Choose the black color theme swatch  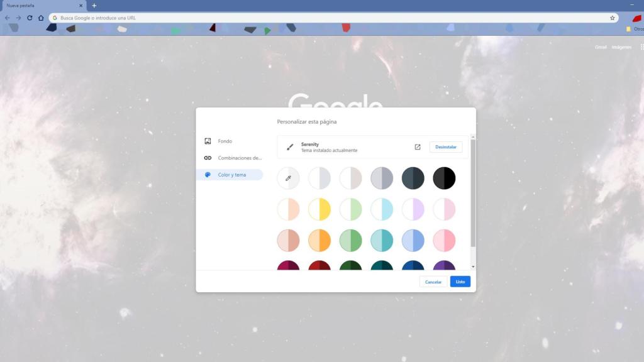[x=444, y=178]
